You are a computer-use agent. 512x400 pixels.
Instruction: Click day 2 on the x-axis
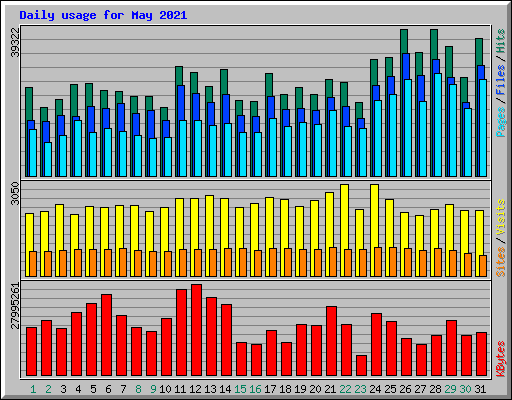[x=48, y=389]
